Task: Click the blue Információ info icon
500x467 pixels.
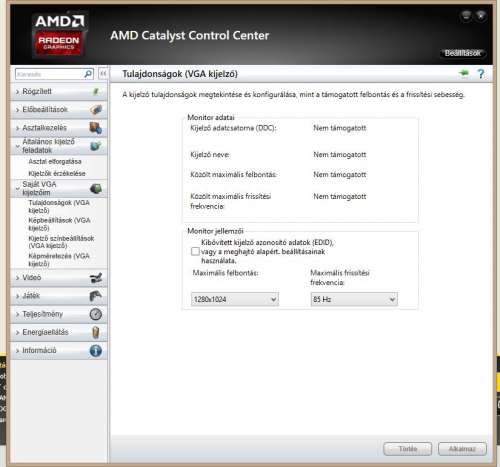Action: pos(96,351)
